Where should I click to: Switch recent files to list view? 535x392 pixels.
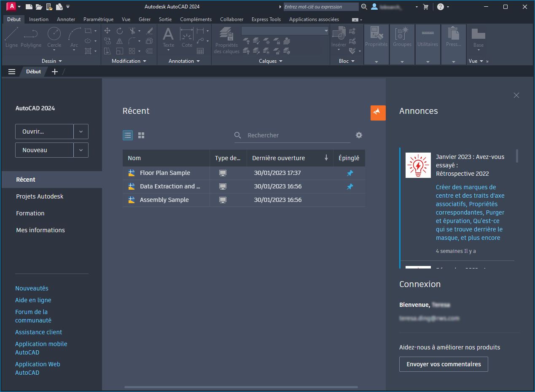click(128, 135)
